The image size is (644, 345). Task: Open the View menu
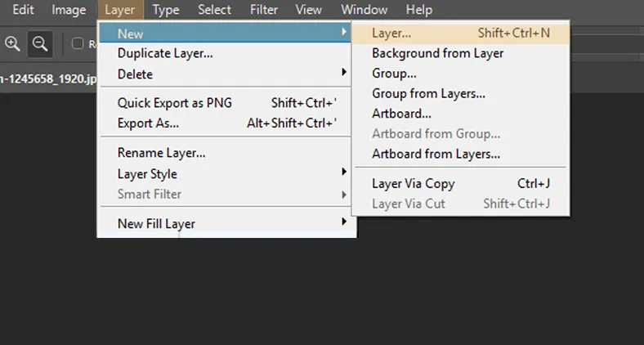(308, 10)
